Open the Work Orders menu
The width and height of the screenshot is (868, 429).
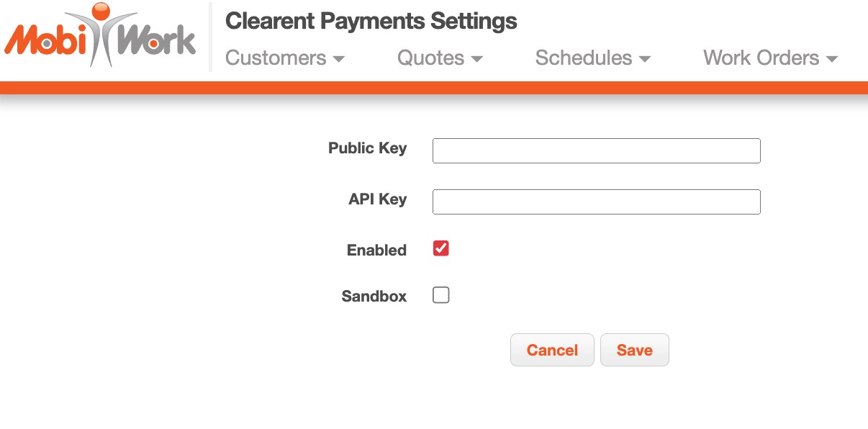pyautogui.click(x=761, y=58)
